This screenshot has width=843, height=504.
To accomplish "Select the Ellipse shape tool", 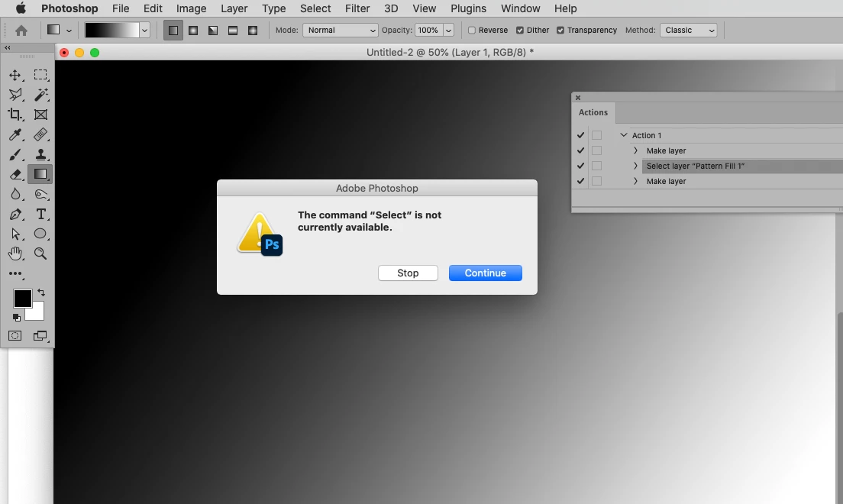I will click(x=40, y=234).
